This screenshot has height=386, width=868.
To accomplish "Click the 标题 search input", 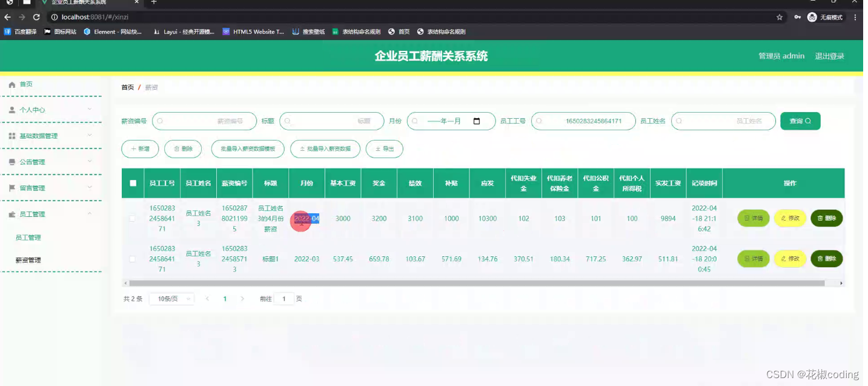I will click(x=331, y=121).
